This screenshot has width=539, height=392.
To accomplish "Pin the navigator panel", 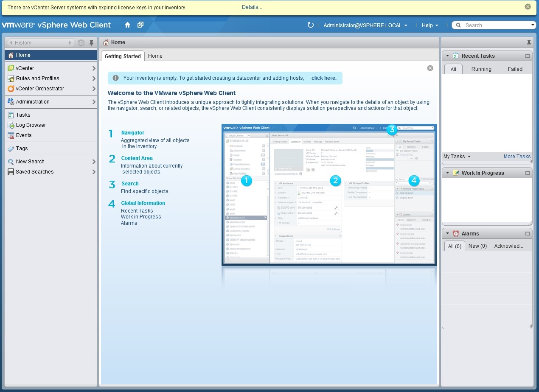I will (91, 42).
